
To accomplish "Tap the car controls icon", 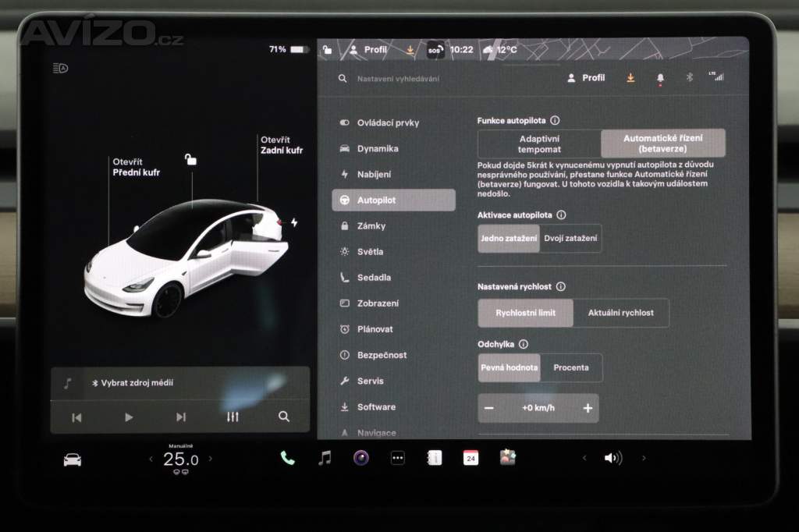I will tap(73, 459).
